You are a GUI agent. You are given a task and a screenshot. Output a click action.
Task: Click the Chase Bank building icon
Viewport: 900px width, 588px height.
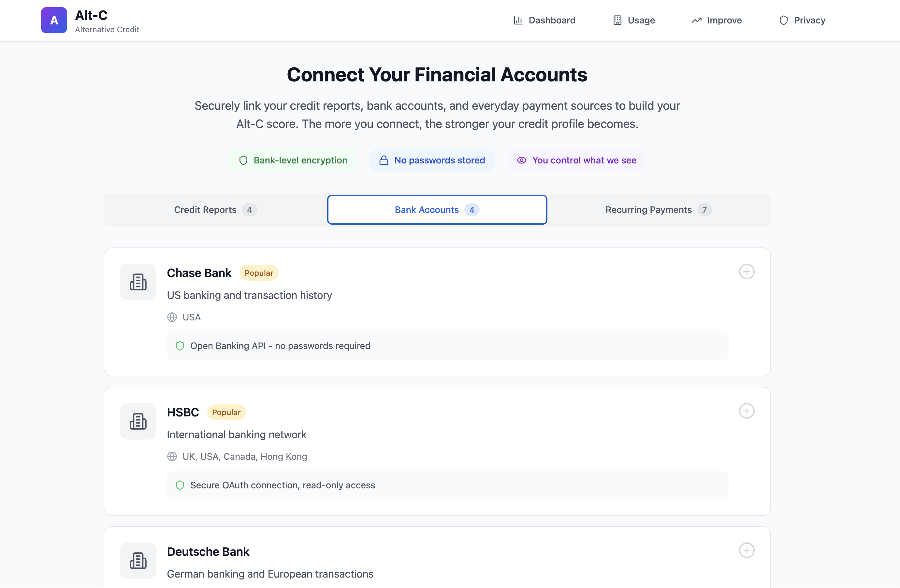(138, 282)
